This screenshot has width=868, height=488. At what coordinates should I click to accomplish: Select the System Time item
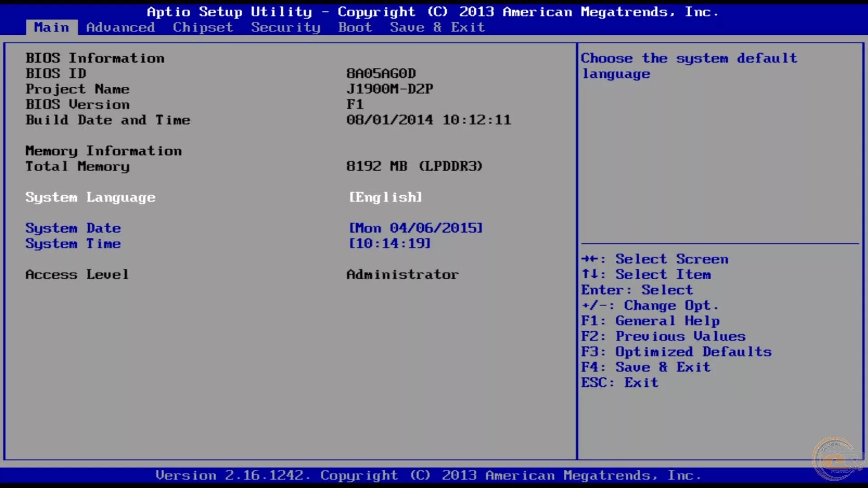73,244
